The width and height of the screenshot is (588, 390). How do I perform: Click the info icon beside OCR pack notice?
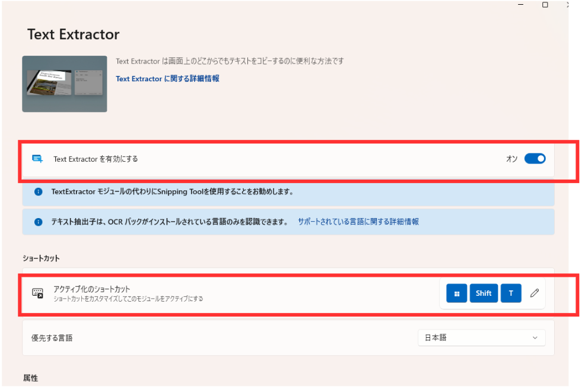click(x=38, y=222)
